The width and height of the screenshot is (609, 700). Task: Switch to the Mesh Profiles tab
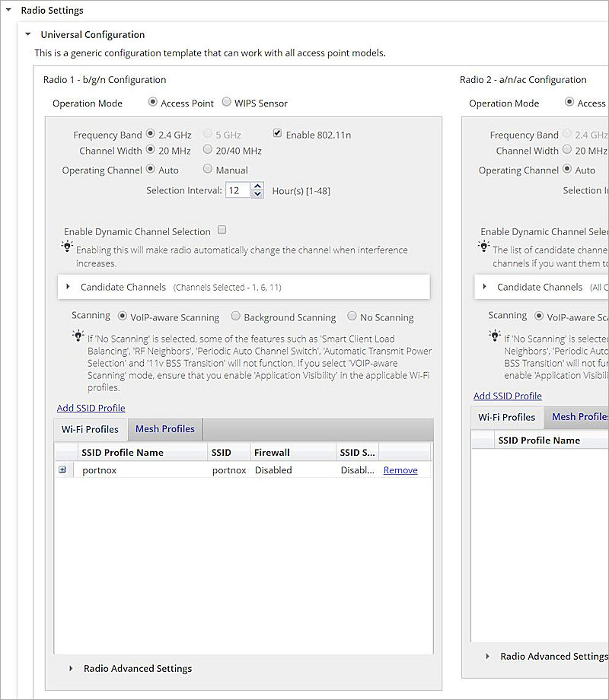click(164, 428)
